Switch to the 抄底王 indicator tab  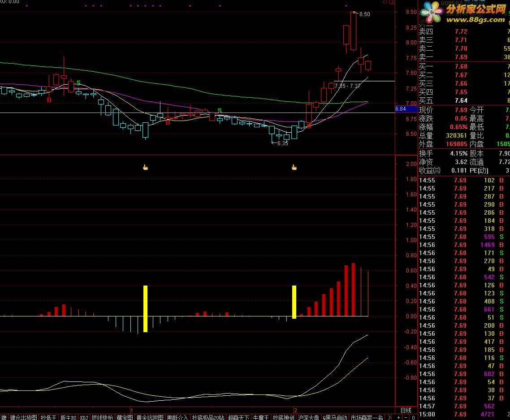pyautogui.click(x=48, y=417)
